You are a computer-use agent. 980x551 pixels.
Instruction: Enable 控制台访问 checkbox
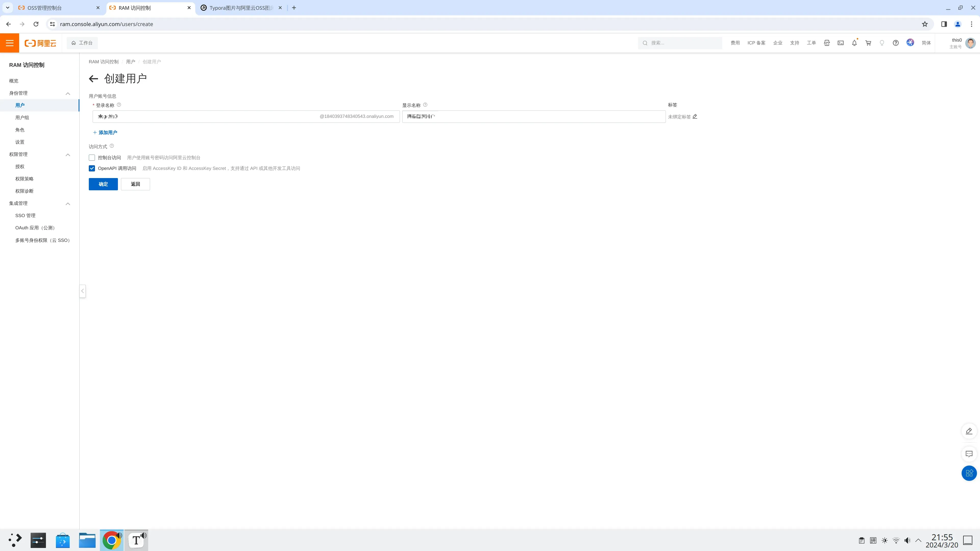pyautogui.click(x=92, y=157)
